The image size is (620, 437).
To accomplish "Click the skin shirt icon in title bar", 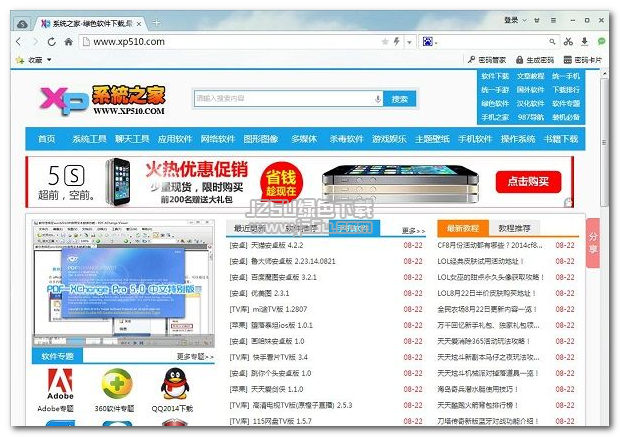I will 537,20.
